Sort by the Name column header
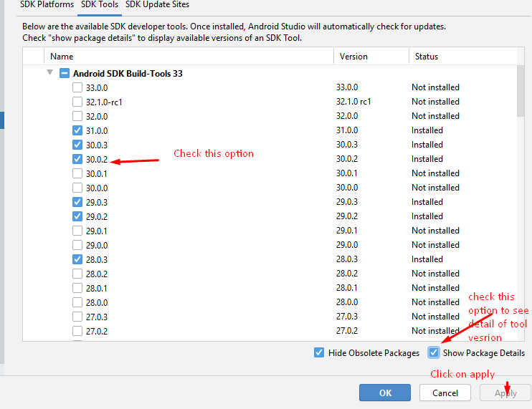Screen dimensions: 532x409 pyautogui.click(x=189, y=57)
